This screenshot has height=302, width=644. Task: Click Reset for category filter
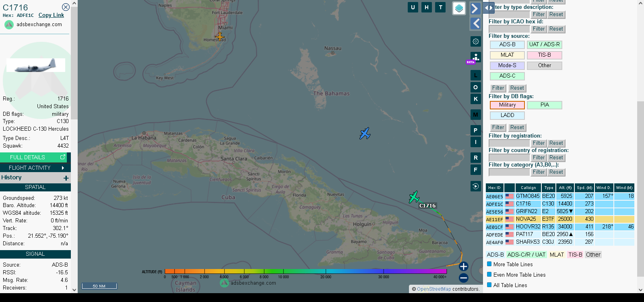(556, 172)
